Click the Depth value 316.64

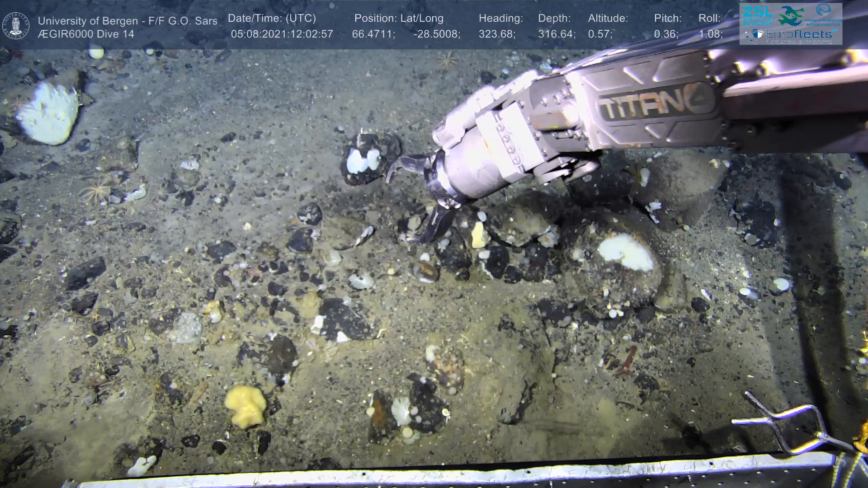[557, 34]
